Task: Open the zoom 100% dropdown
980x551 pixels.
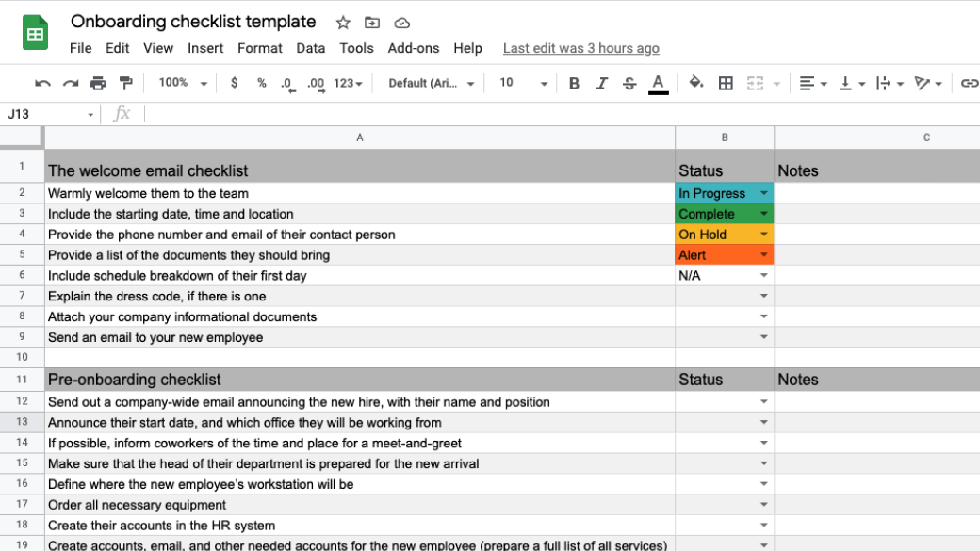Action: [x=182, y=83]
